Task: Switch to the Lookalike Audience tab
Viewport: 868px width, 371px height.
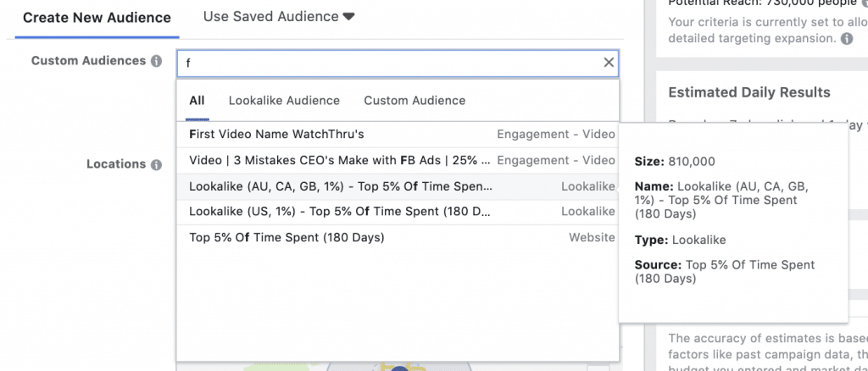Action: click(x=284, y=101)
